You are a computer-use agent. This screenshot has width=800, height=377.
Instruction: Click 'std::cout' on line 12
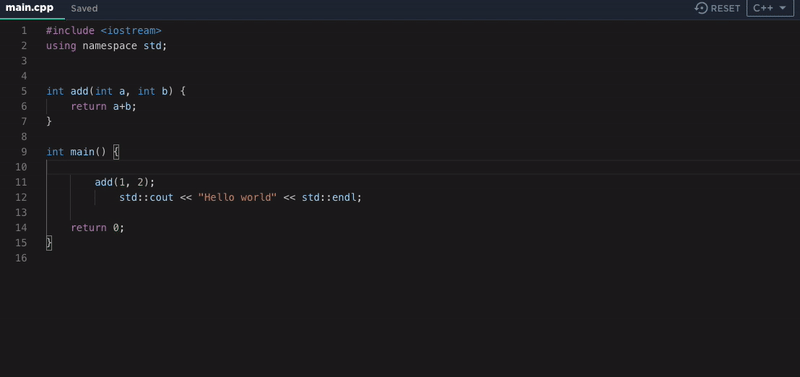[x=146, y=197]
